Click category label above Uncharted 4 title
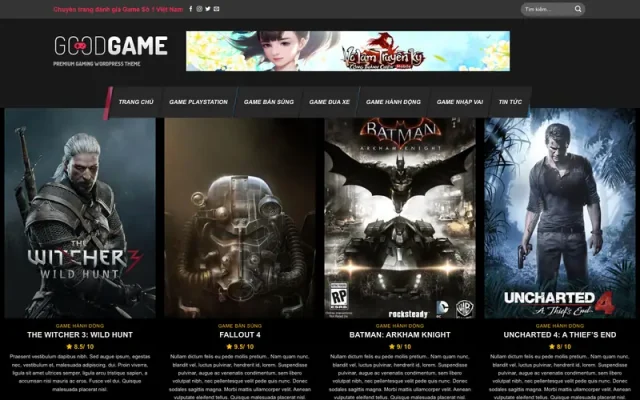 click(x=560, y=326)
